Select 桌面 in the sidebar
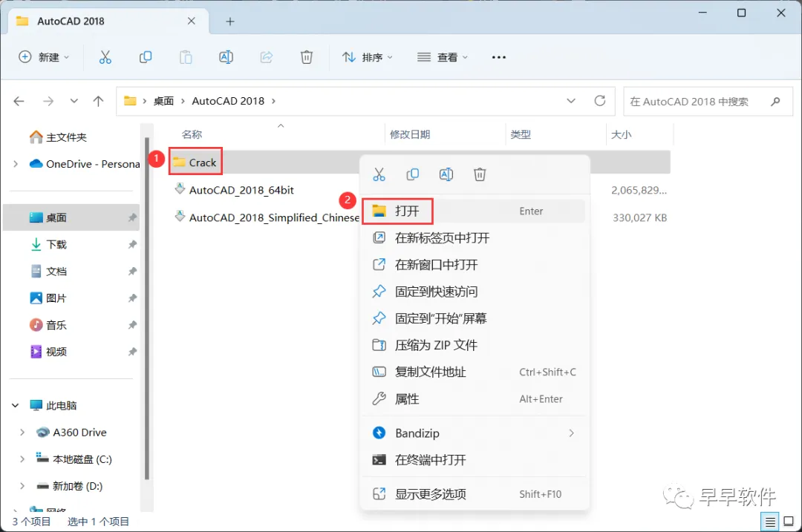The height and width of the screenshot is (532, 802). pos(71,217)
